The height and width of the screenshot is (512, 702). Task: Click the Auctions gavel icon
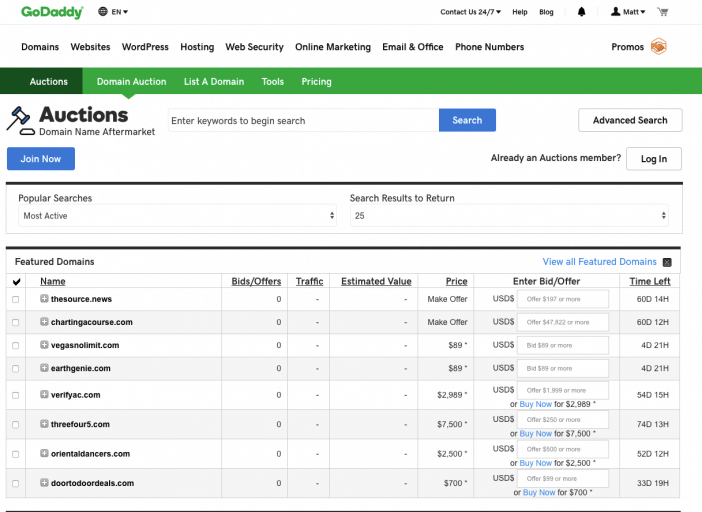click(20, 120)
